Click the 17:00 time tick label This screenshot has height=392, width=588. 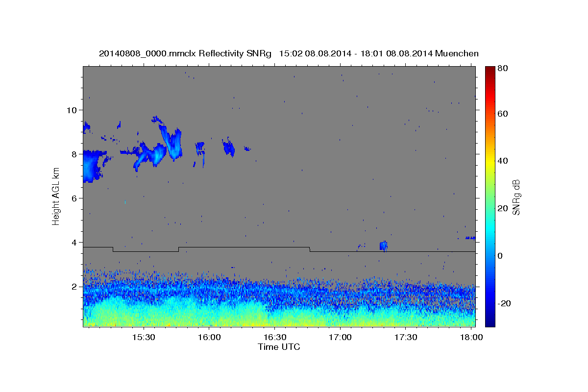pyautogui.click(x=340, y=338)
